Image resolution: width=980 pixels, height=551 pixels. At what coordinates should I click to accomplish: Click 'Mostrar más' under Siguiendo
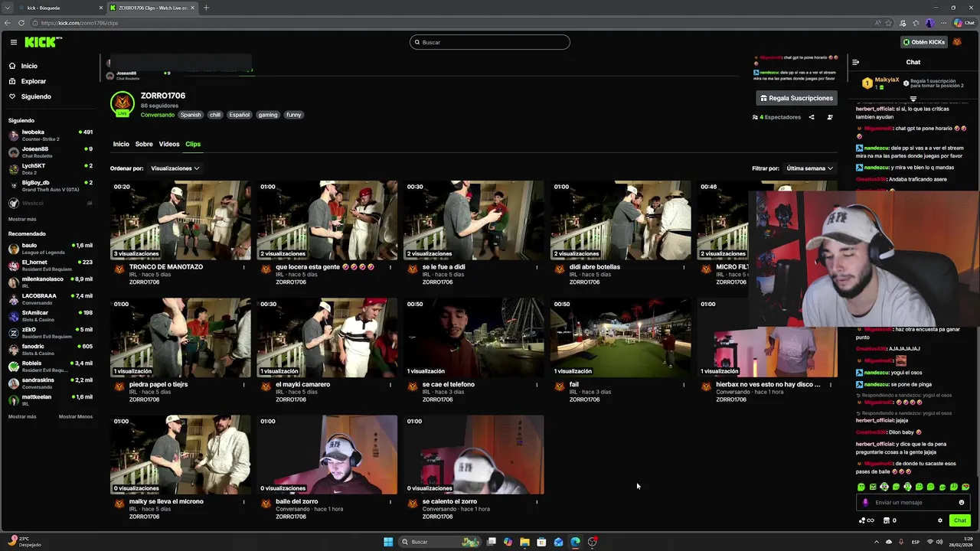(22, 219)
